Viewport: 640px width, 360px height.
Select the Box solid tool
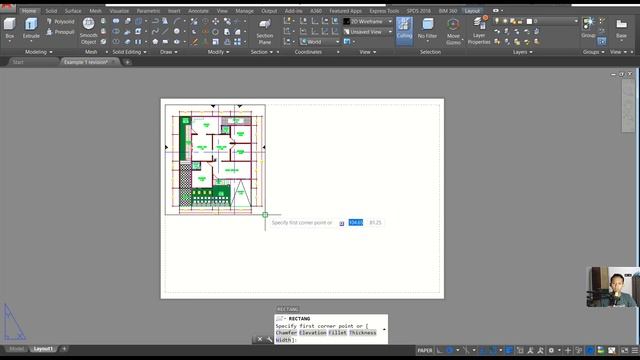click(9, 28)
